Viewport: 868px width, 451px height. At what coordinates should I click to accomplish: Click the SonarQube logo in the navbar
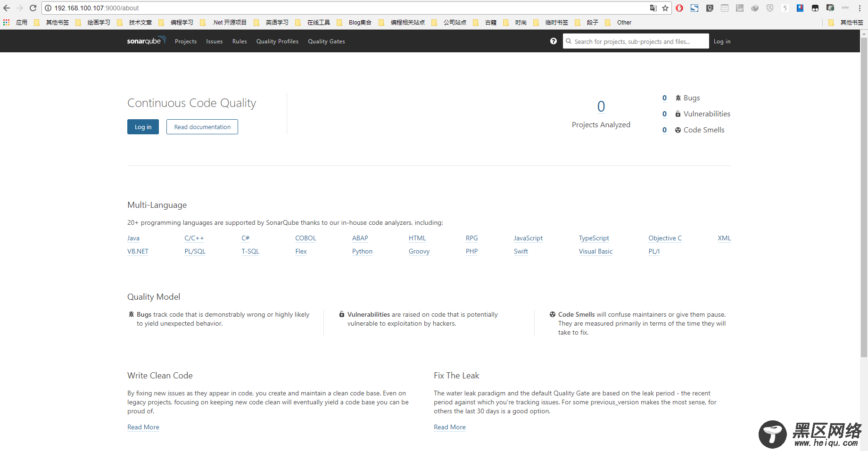[x=146, y=41]
